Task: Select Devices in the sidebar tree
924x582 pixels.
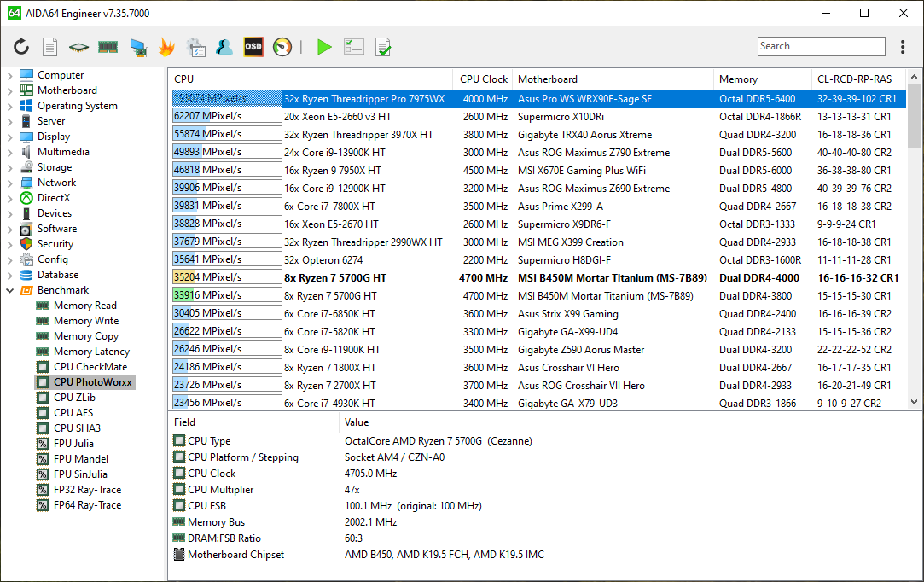Action: point(55,212)
